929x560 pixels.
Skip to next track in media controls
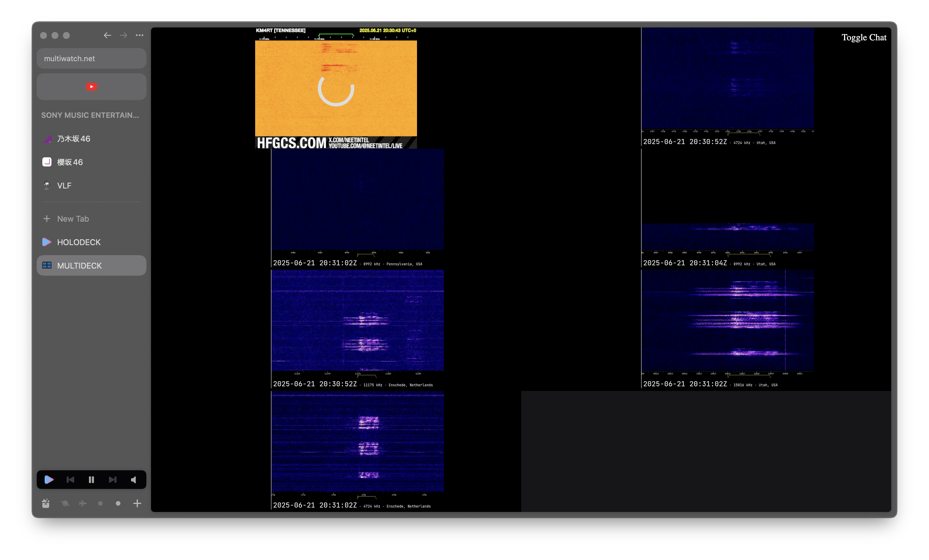(x=112, y=480)
